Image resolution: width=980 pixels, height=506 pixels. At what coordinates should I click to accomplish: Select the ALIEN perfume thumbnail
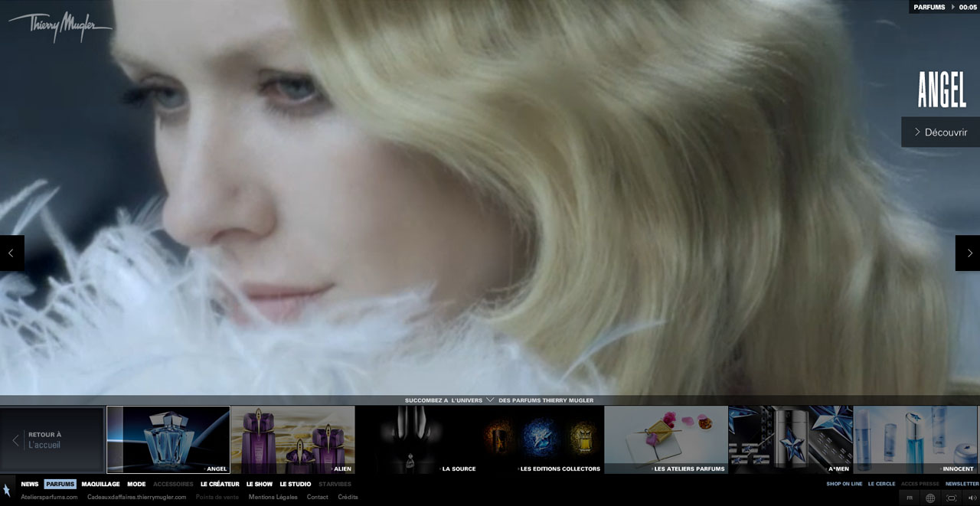click(x=292, y=439)
